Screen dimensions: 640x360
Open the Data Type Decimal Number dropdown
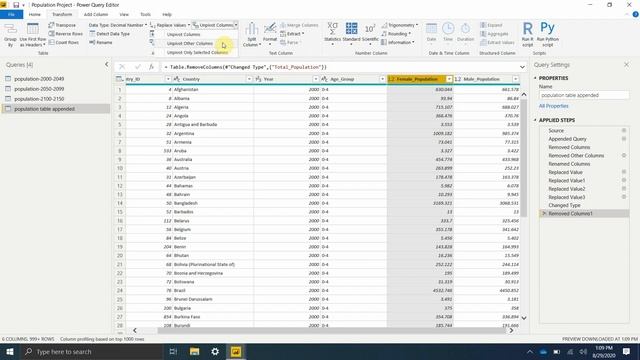118,25
